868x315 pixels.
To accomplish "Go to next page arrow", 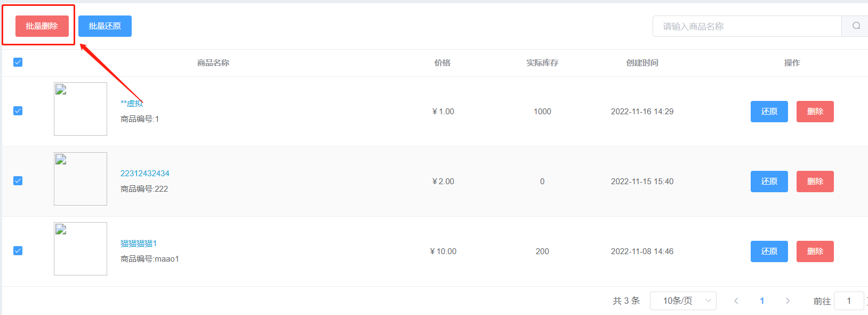I will pyautogui.click(x=787, y=301).
